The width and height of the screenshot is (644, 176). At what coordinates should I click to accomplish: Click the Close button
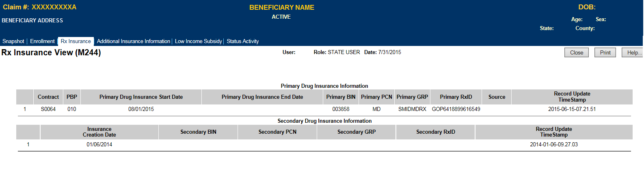click(576, 52)
